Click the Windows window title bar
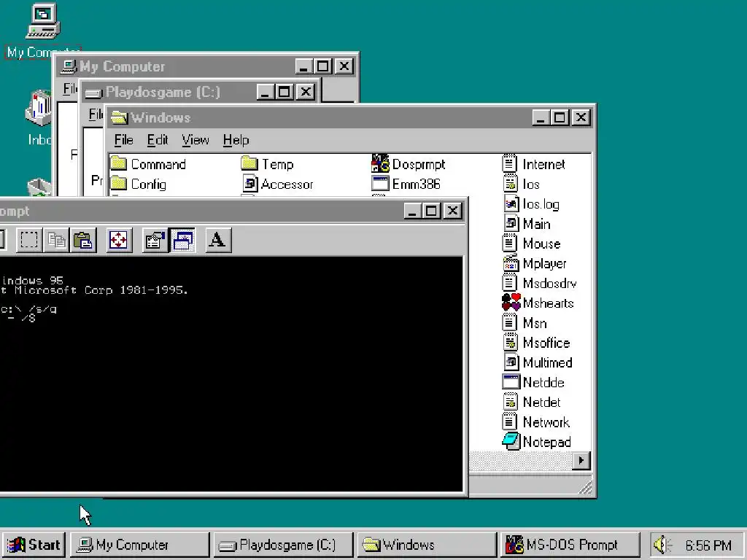This screenshot has height=560, width=747. point(320,117)
